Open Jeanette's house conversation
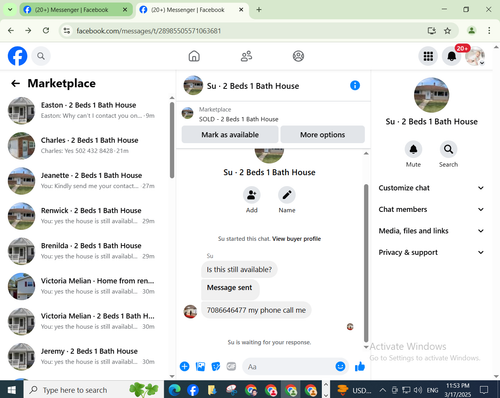 click(x=87, y=181)
